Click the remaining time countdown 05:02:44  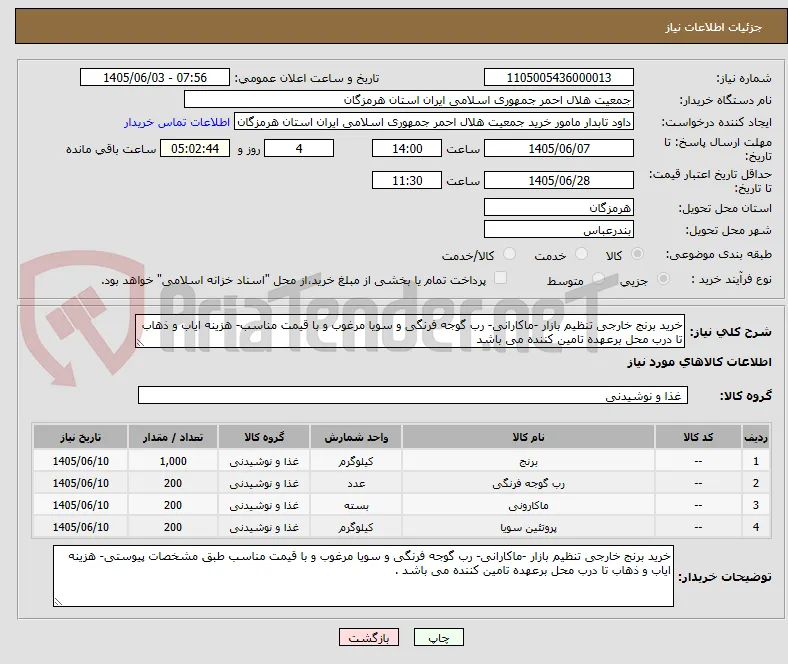(x=195, y=148)
